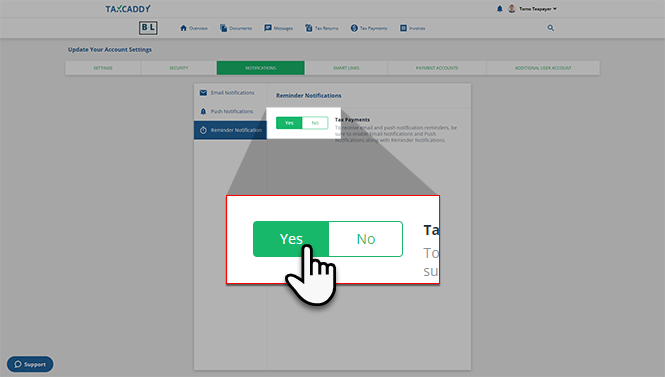
Task: Open the Messages page
Action: click(279, 28)
